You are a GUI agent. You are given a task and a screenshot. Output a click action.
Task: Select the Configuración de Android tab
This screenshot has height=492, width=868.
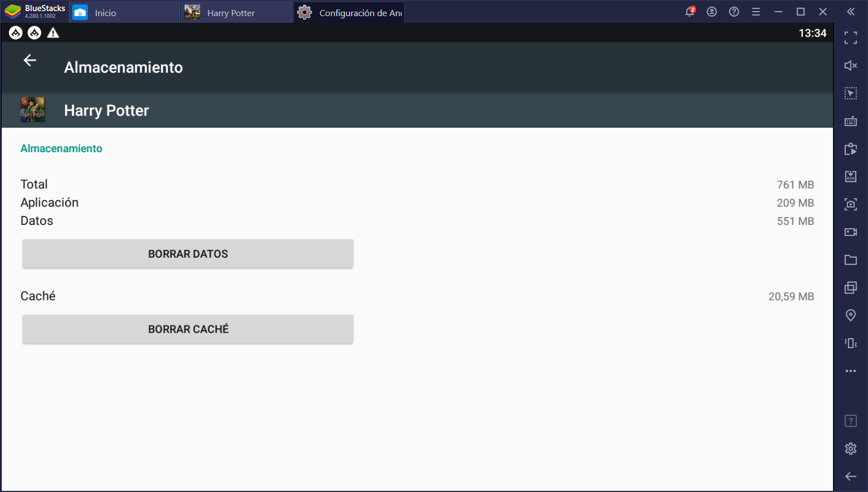coord(349,13)
